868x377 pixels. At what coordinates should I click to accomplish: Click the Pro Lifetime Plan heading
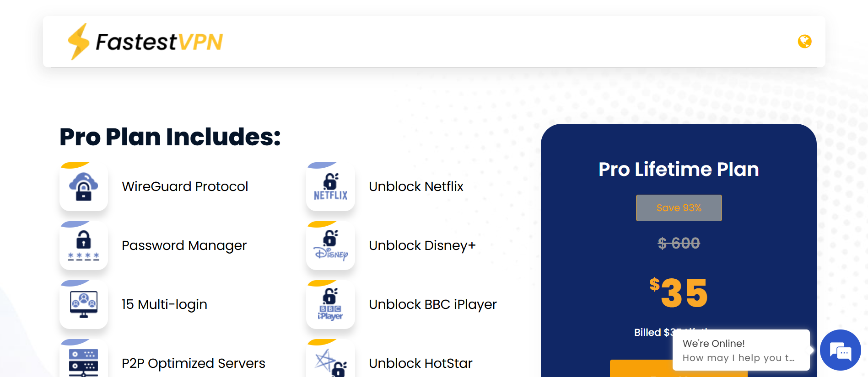679,170
